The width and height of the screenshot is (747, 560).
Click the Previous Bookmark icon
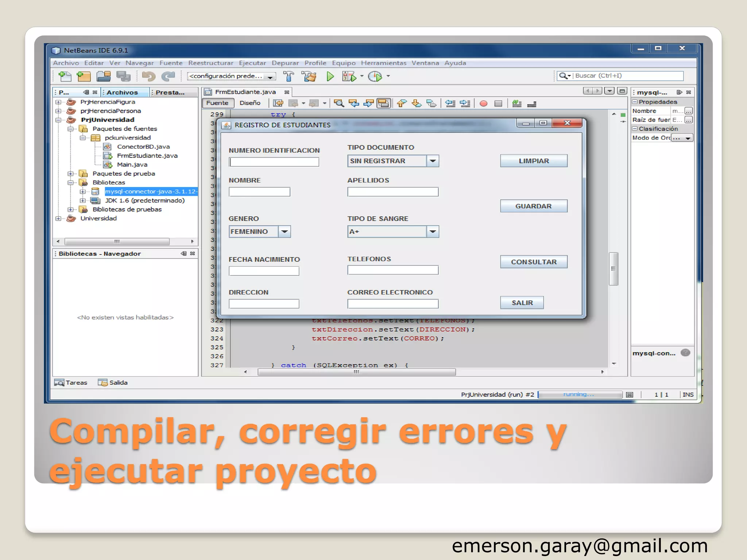(402, 103)
